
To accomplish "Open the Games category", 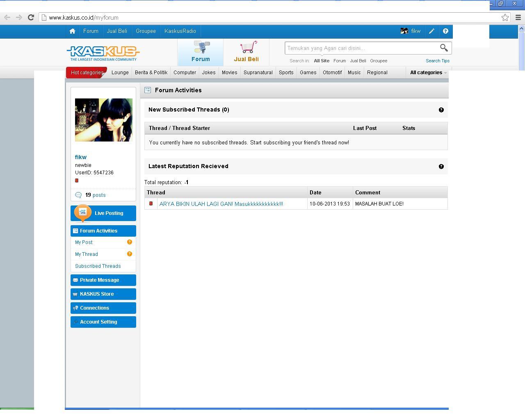I will tap(308, 73).
